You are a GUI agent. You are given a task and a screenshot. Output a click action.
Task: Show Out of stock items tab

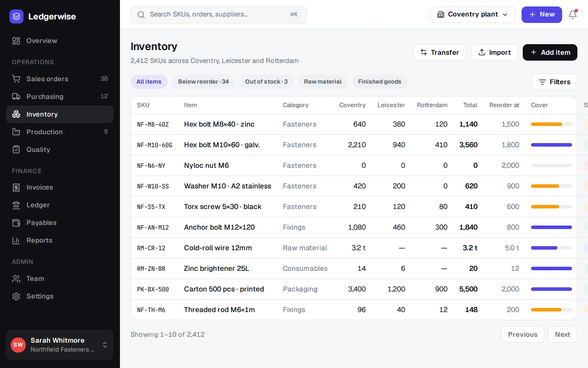(266, 82)
